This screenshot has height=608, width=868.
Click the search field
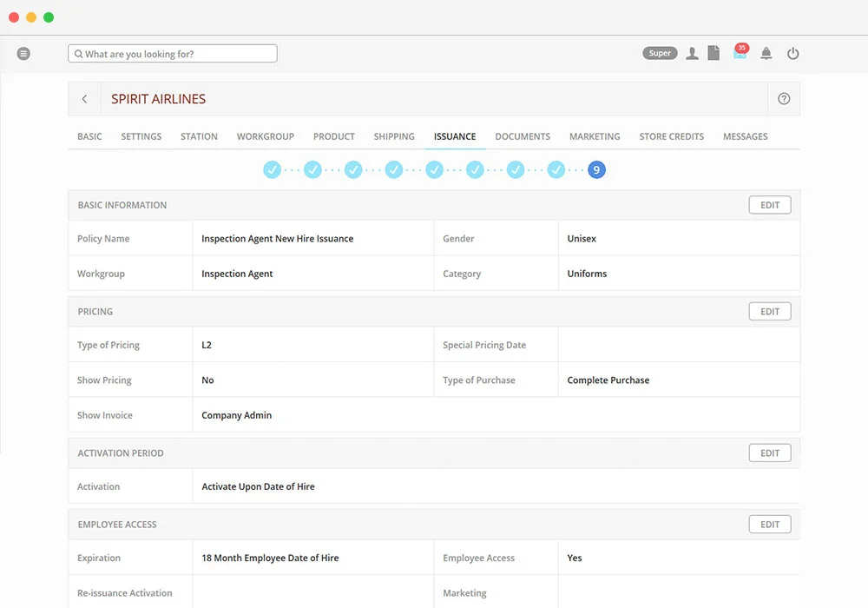point(172,53)
